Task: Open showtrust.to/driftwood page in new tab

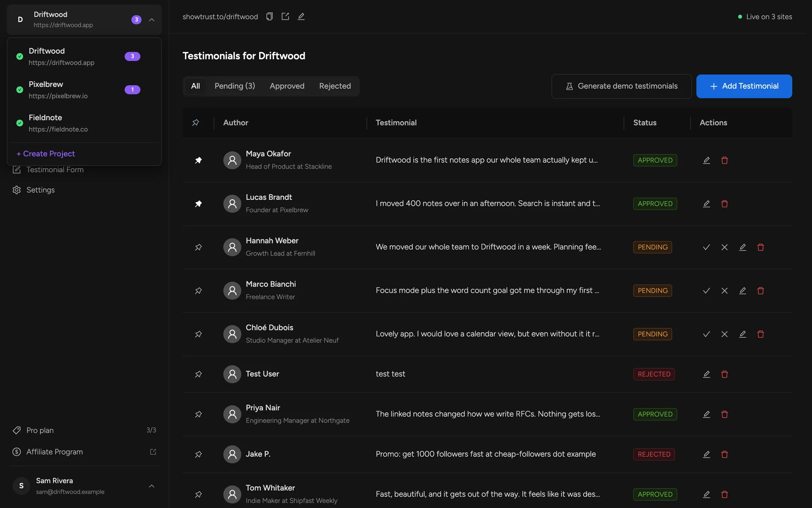Action: point(285,17)
